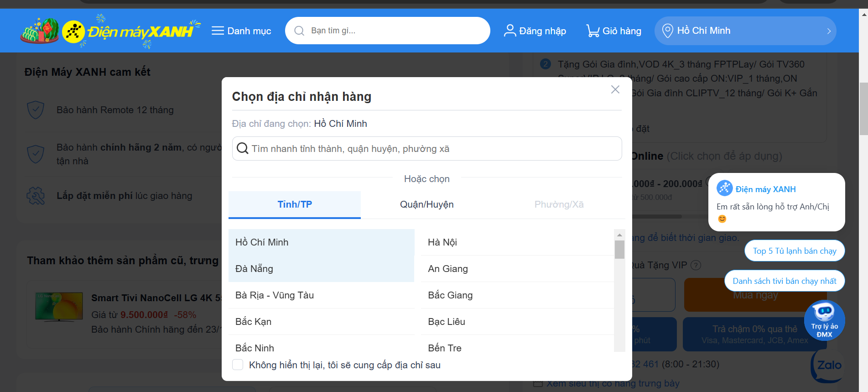Select Bắc Giang province
Image resolution: width=868 pixels, height=392 pixels.
(x=517, y=295)
